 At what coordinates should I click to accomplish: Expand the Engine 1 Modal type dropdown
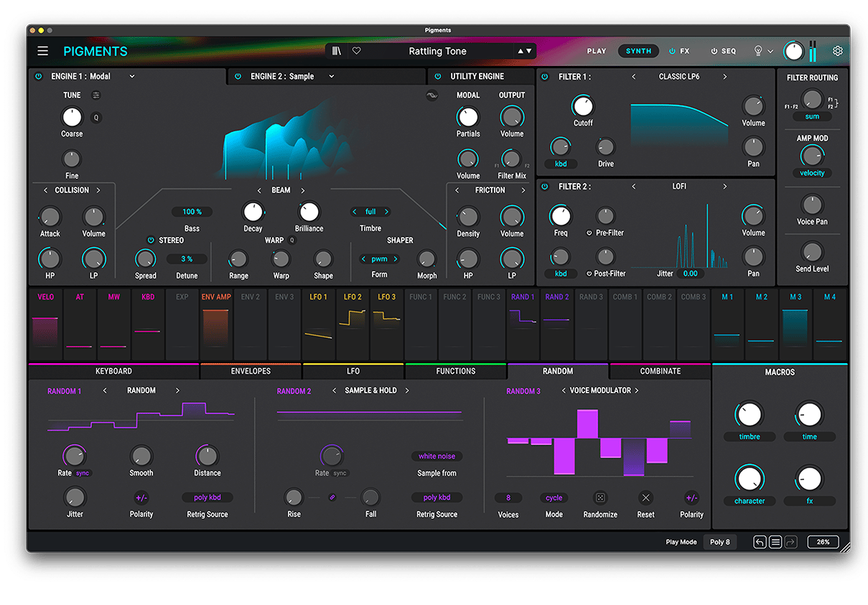coord(132,76)
